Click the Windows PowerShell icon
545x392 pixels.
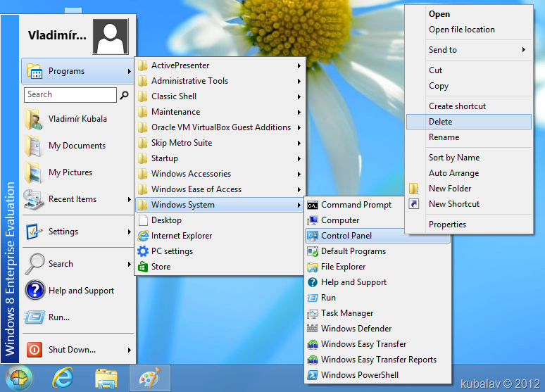click(313, 375)
